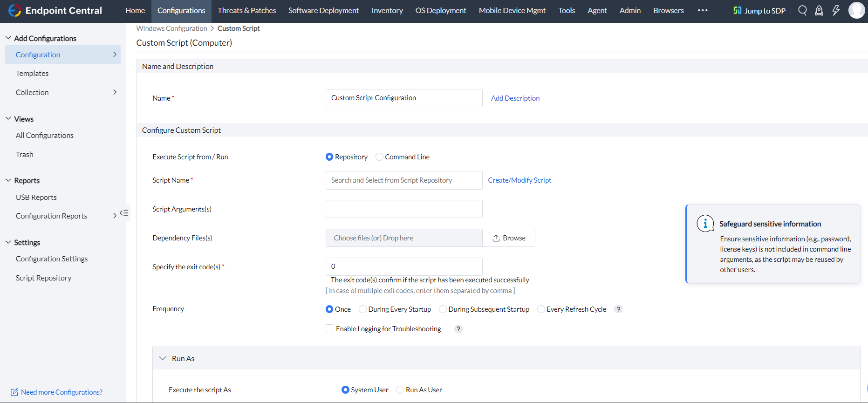Viewport: 868px width, 403px height.
Task: Enable Logging for Troubleshooting checkbox
Action: point(329,328)
